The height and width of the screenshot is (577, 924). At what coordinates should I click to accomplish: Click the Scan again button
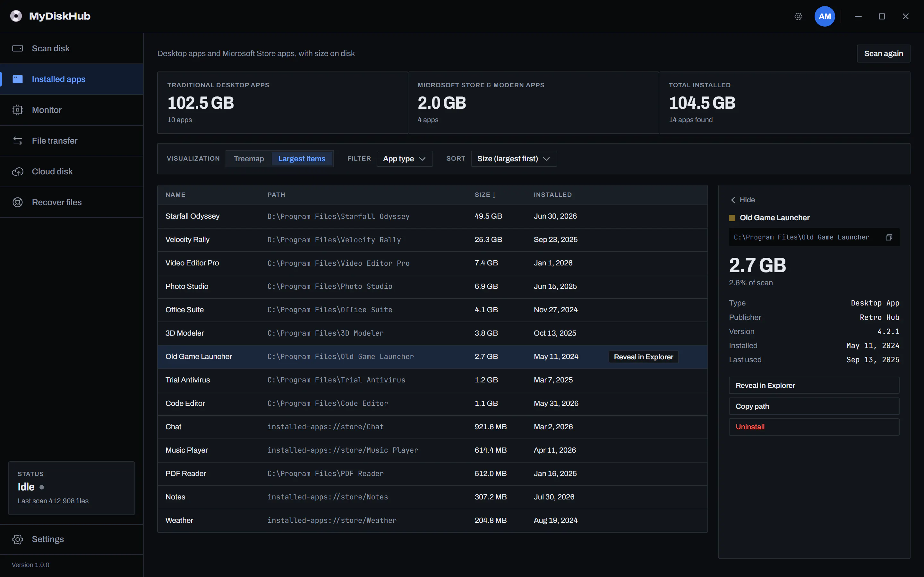click(884, 54)
